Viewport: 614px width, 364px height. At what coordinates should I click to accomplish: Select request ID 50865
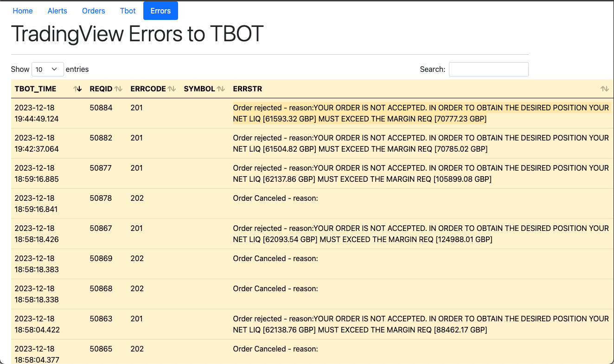101,349
